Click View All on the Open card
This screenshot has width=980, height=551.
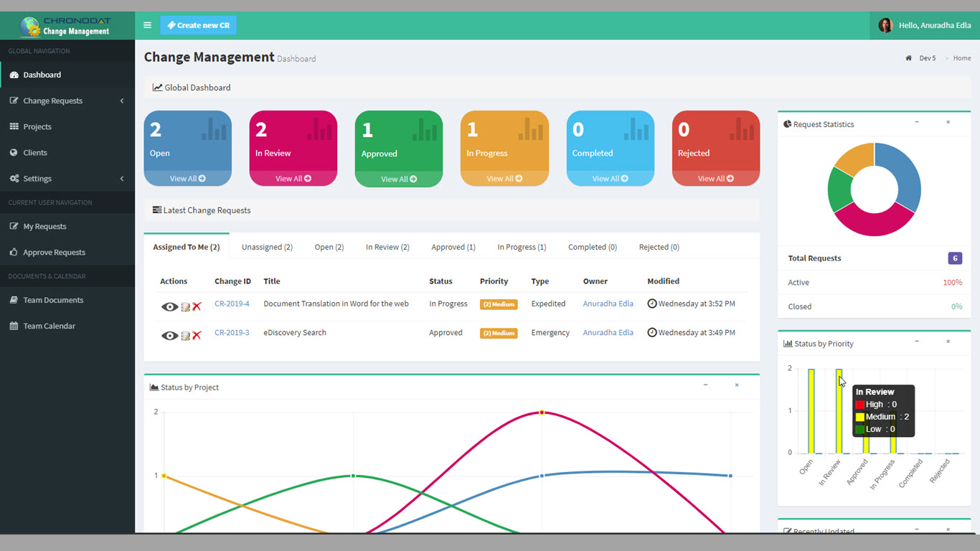point(188,179)
